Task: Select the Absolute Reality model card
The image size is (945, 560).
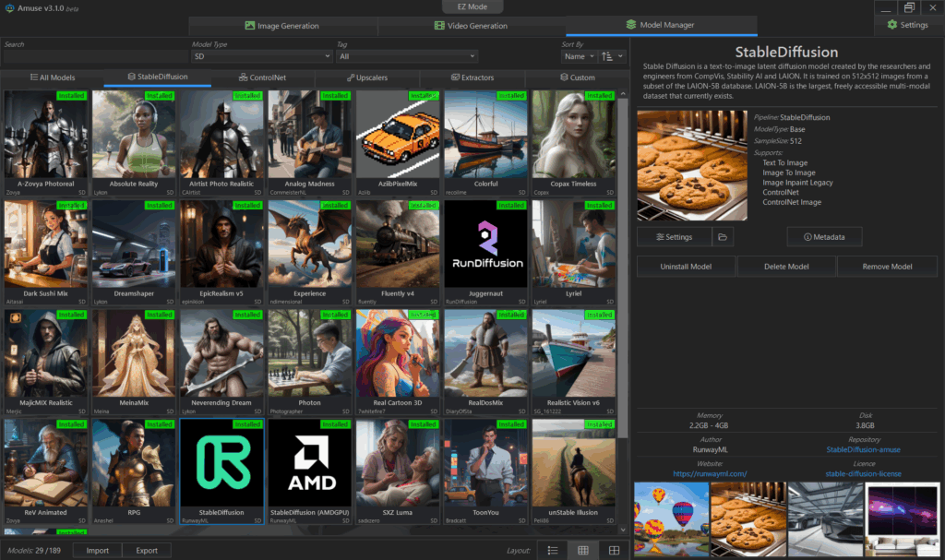Action: point(134,144)
